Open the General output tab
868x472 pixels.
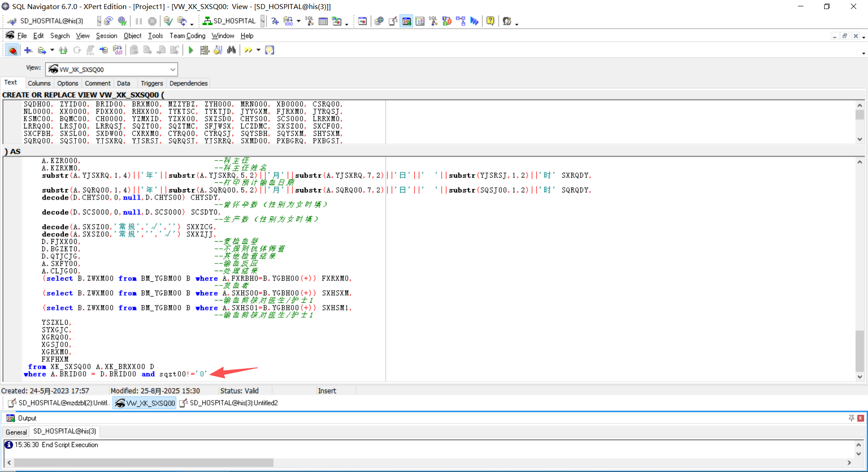coord(16,432)
